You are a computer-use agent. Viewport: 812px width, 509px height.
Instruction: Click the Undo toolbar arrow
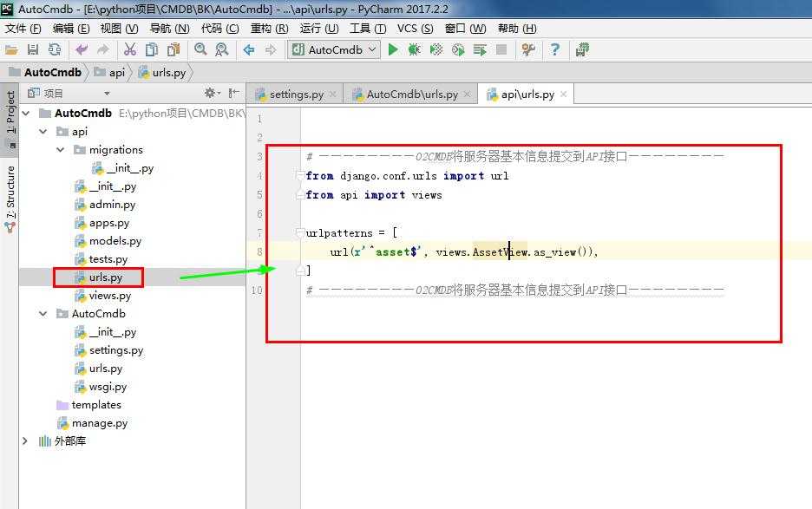tap(82, 49)
